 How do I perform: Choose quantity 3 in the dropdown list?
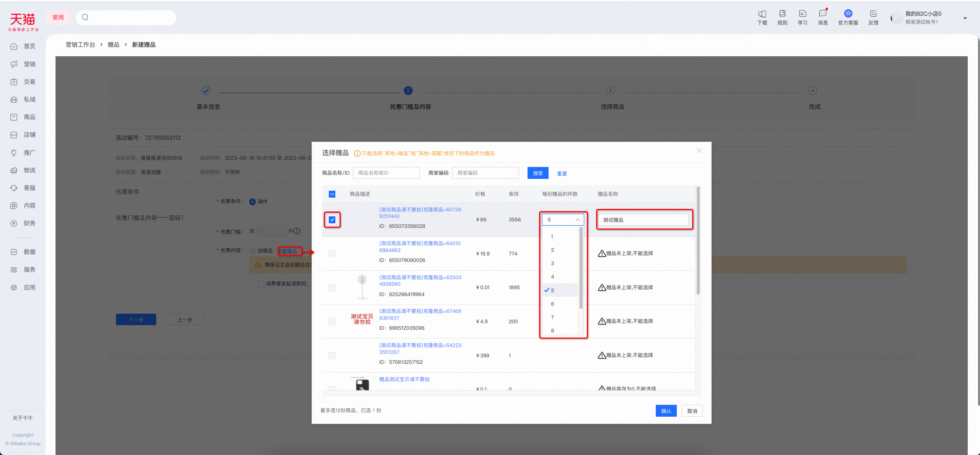[x=560, y=263]
